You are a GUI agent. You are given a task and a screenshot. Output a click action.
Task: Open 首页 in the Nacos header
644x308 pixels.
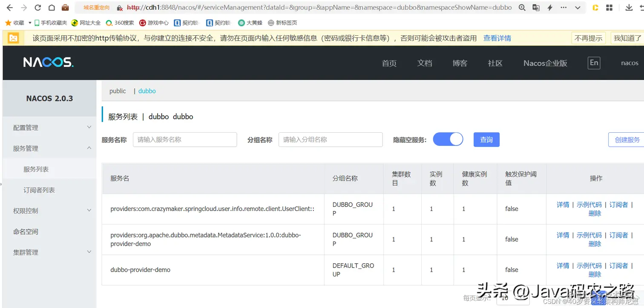389,63
